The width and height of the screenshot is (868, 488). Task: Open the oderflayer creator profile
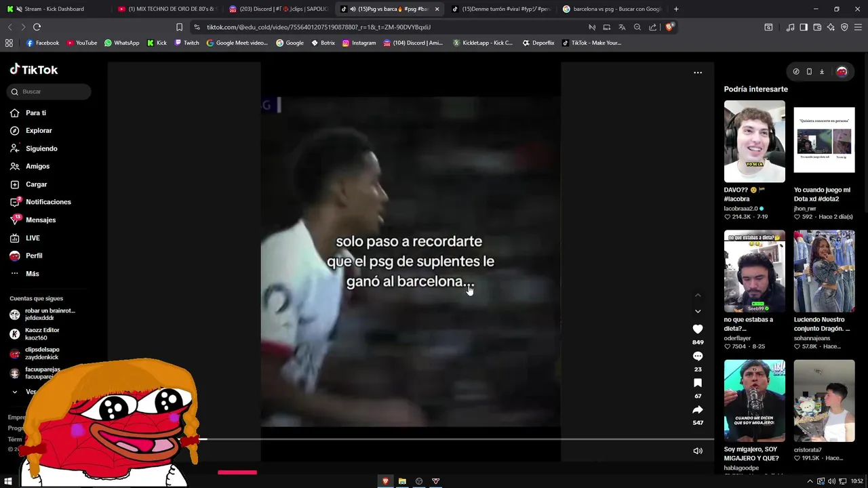pos(737,338)
